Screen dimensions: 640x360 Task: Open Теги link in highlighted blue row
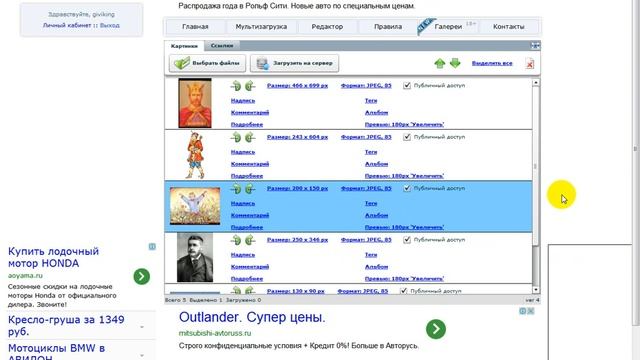coord(371,203)
